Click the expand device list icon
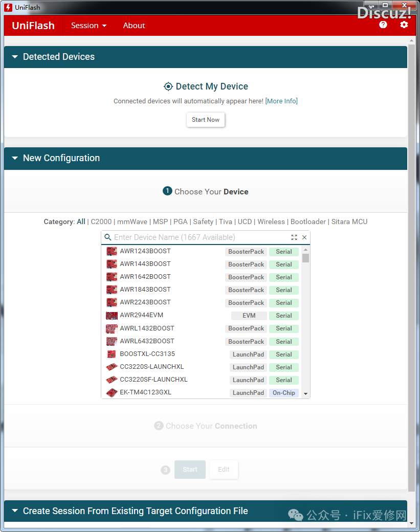The height and width of the screenshot is (532, 420). click(294, 237)
